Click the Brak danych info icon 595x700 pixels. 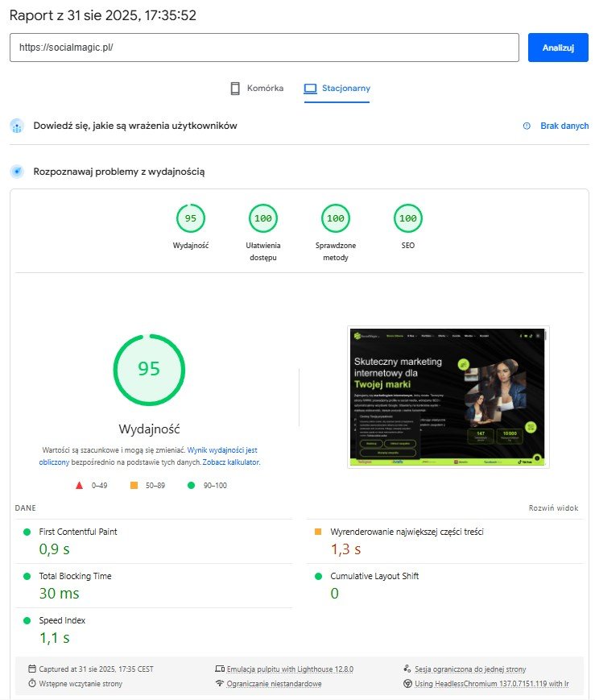[x=527, y=126]
